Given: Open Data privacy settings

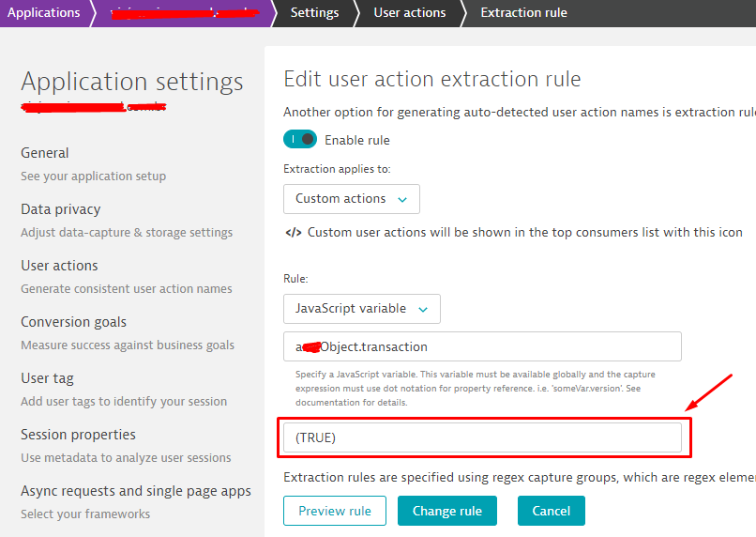Looking at the screenshot, I should pyautogui.click(x=60, y=209).
